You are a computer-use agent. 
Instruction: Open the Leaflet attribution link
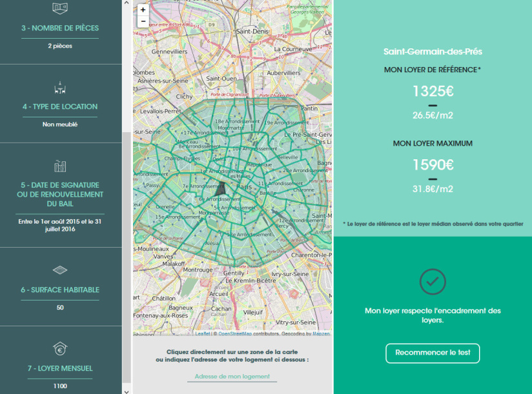[203, 334]
